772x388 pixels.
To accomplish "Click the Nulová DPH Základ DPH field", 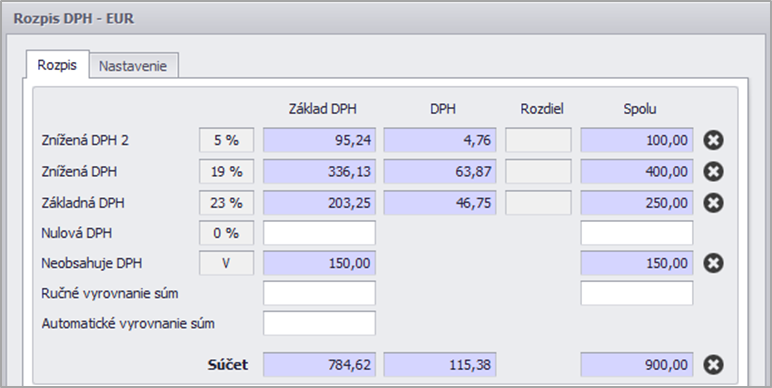I will tap(319, 233).
